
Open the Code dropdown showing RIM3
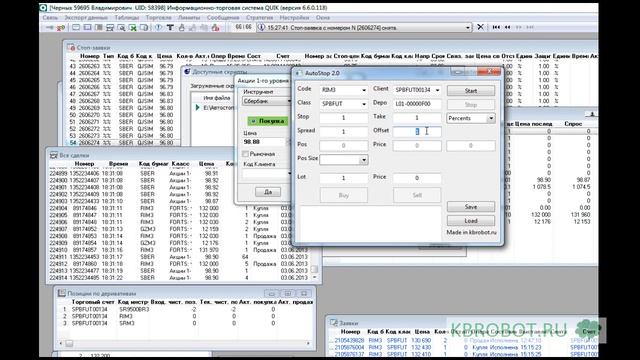click(363, 90)
